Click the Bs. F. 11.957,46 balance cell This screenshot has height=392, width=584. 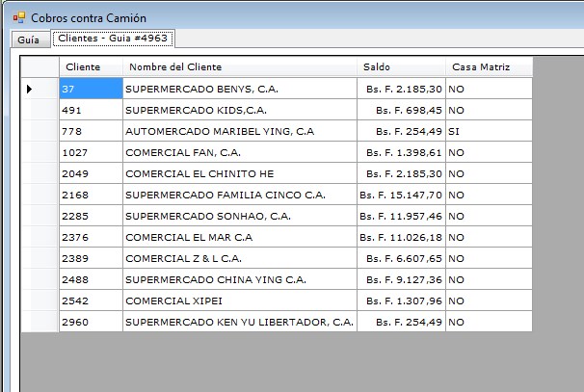(401, 216)
